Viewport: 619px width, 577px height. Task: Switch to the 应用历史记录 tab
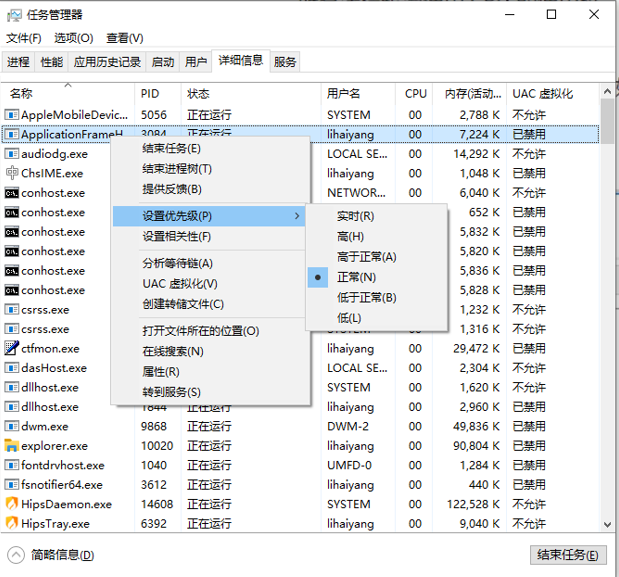(107, 62)
